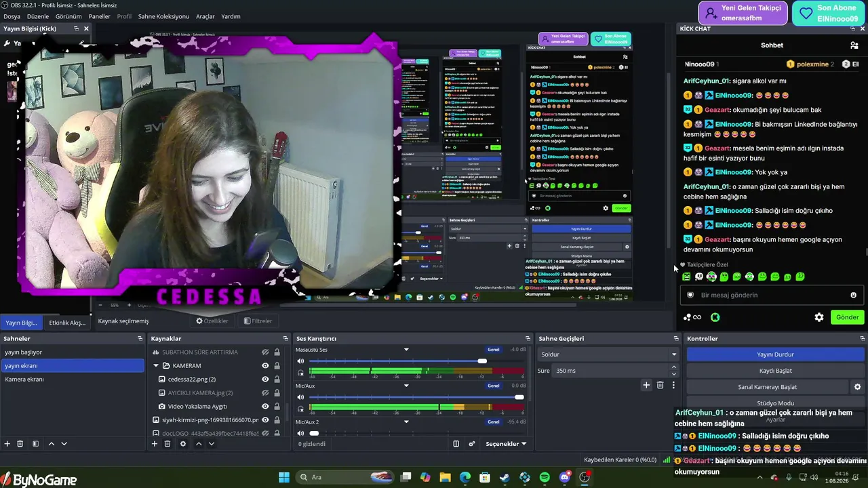Increase the Süre transition duration

pos(673,367)
